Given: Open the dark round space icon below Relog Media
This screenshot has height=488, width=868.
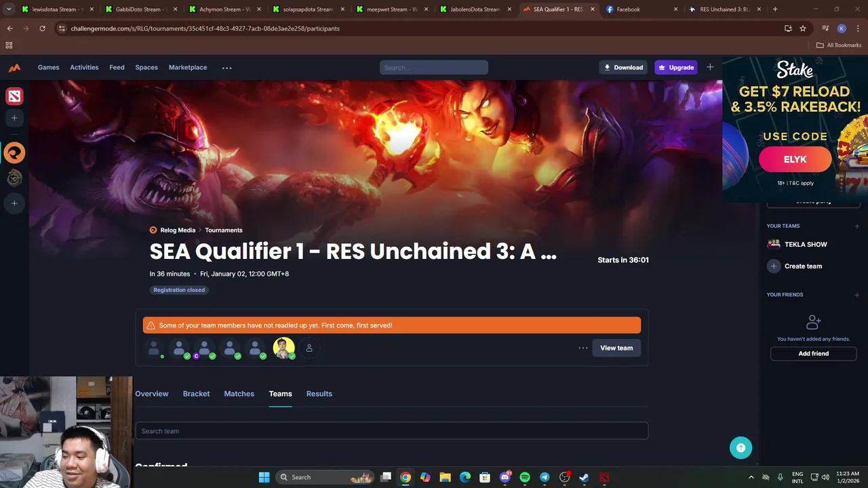Looking at the screenshot, I should click(x=14, y=178).
